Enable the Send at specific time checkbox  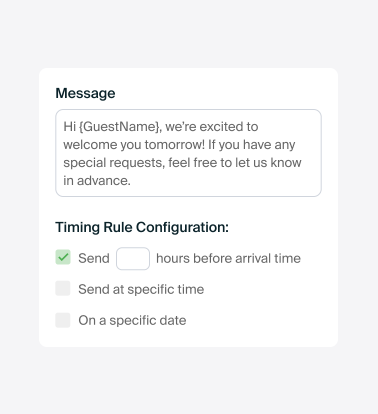[x=63, y=288]
